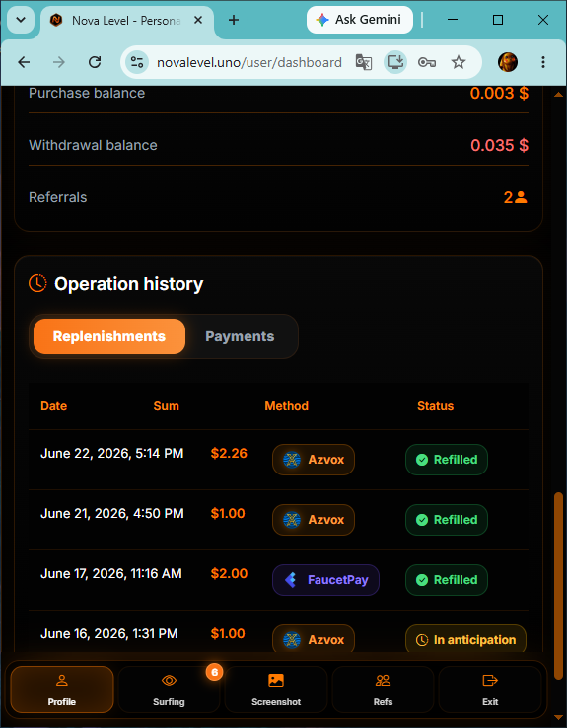
Task: Click the Surfing notification badge 6
Action: (214, 672)
